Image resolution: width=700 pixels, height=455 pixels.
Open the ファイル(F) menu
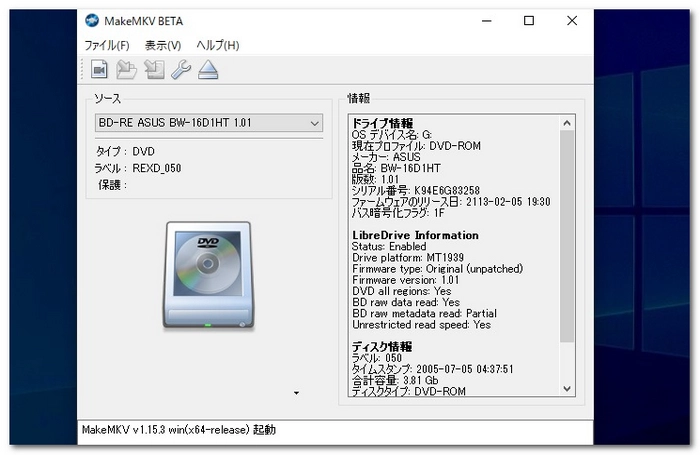coord(107,45)
